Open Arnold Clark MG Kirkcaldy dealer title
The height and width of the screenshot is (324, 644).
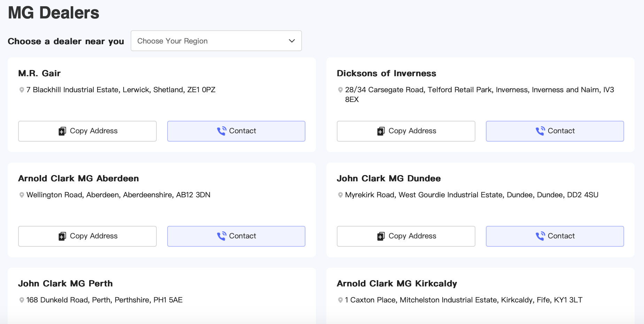[x=397, y=284]
